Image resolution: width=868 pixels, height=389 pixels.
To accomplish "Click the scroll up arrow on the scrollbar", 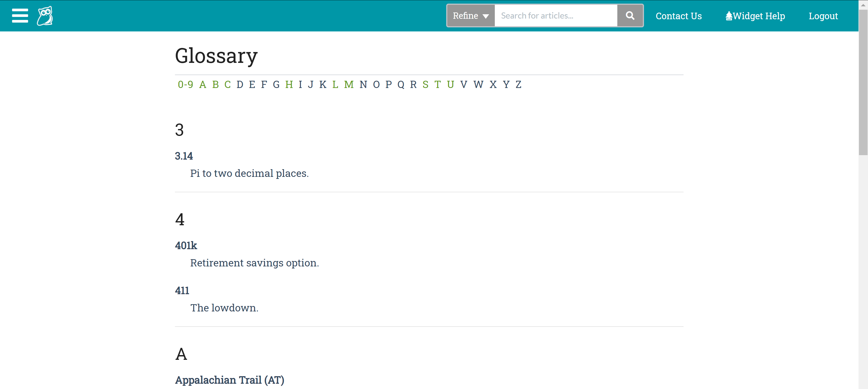I will point(863,5).
